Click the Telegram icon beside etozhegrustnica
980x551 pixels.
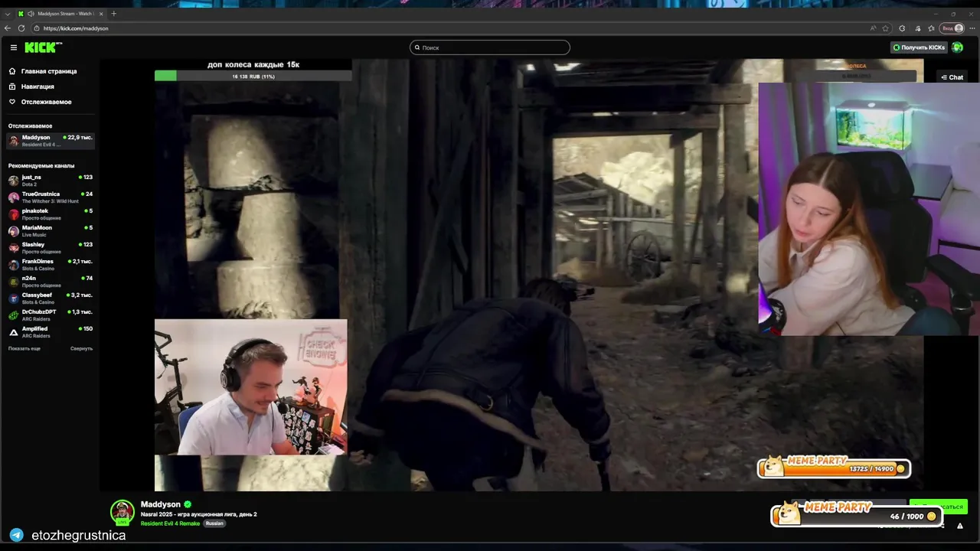16,535
